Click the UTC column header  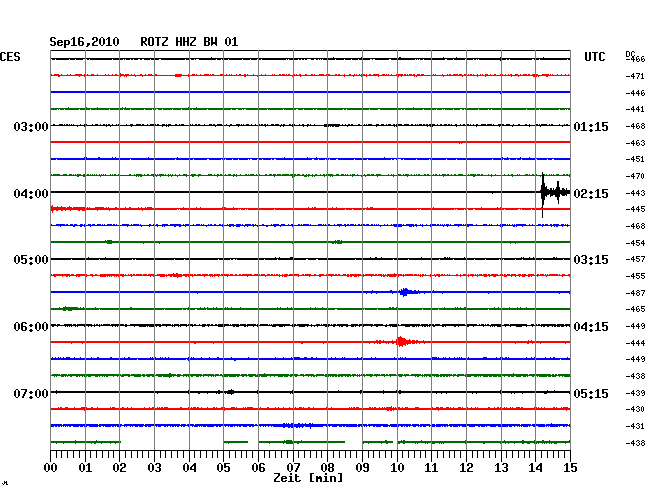(594, 57)
